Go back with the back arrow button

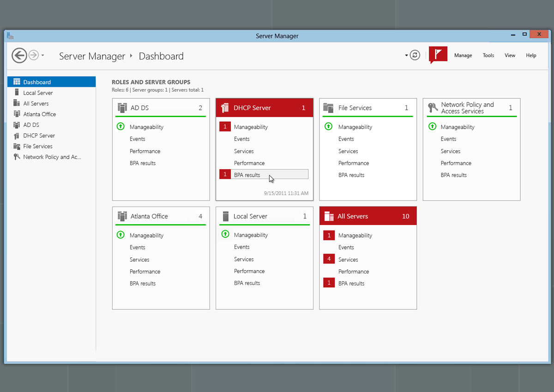coord(19,56)
